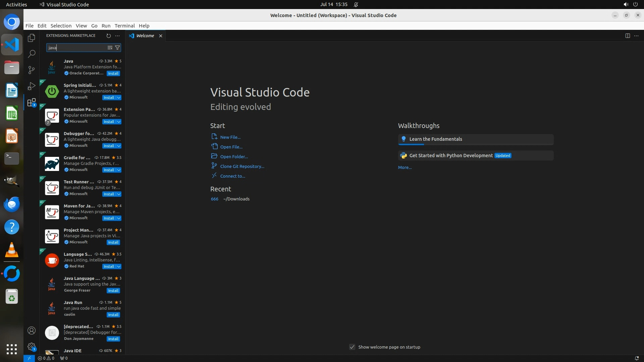Open the Manage gear icon
The width and height of the screenshot is (644, 362).
pyautogui.click(x=32, y=347)
